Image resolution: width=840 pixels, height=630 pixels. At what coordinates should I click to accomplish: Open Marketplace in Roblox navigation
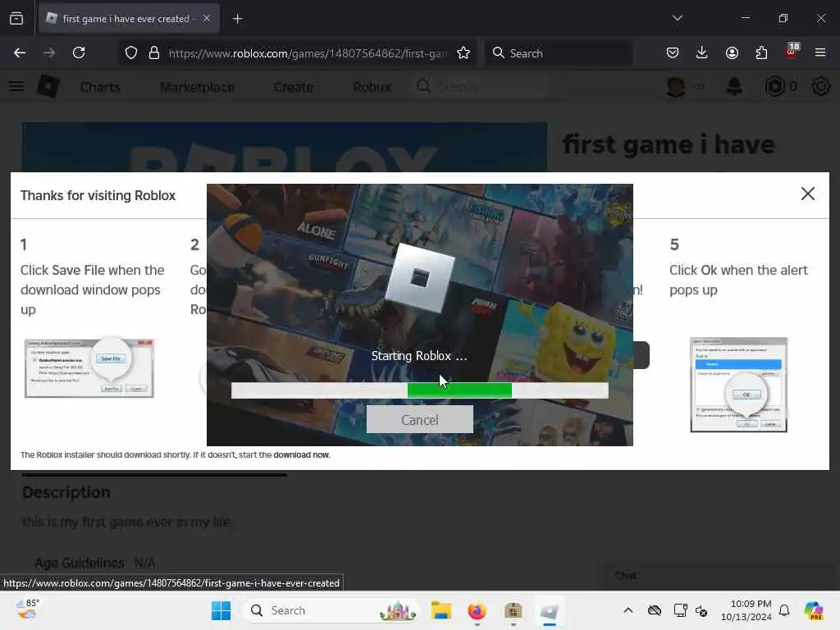197,87
